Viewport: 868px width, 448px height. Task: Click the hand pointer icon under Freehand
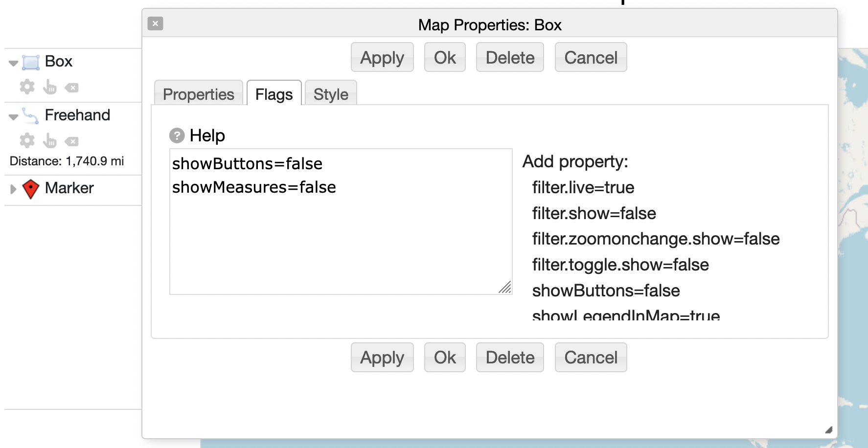click(49, 141)
